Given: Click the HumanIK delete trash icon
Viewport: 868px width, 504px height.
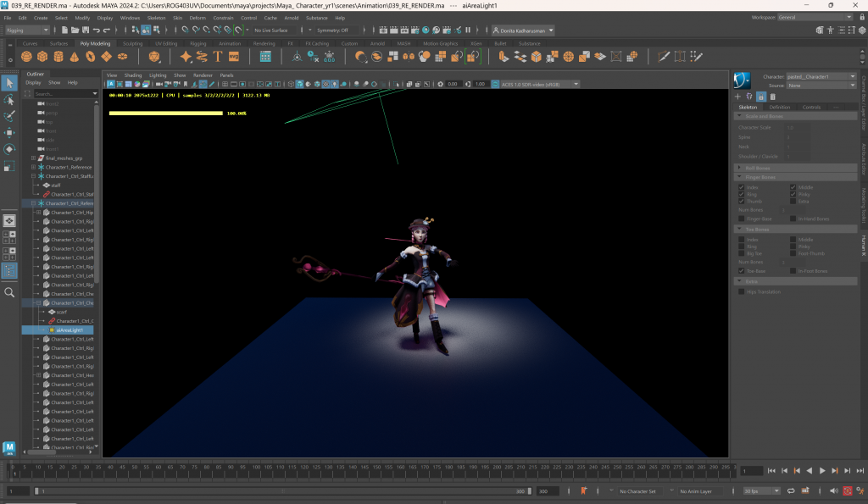Looking at the screenshot, I should [773, 97].
